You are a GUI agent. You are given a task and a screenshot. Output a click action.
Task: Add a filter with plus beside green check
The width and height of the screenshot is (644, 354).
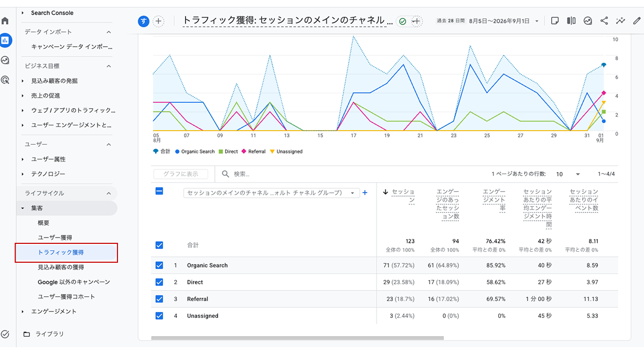[x=416, y=22]
